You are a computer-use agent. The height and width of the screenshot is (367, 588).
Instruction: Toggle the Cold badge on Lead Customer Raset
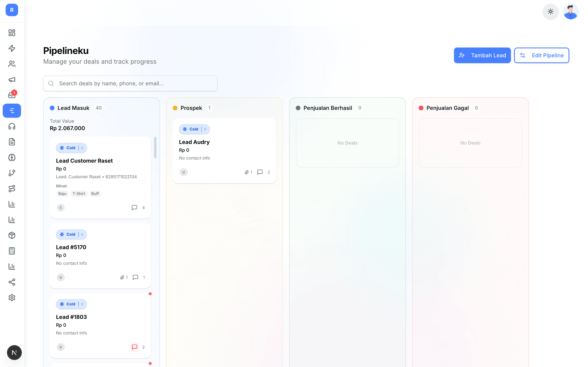click(x=71, y=148)
